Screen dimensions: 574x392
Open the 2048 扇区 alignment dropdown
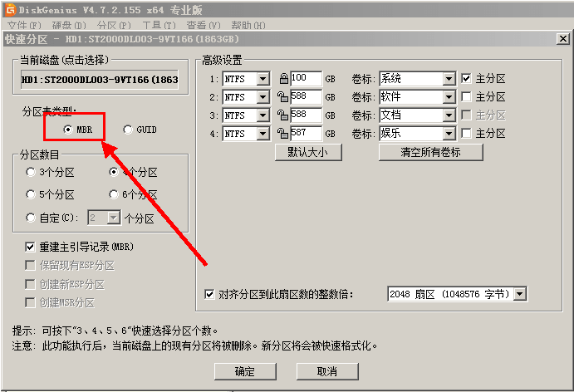point(520,294)
